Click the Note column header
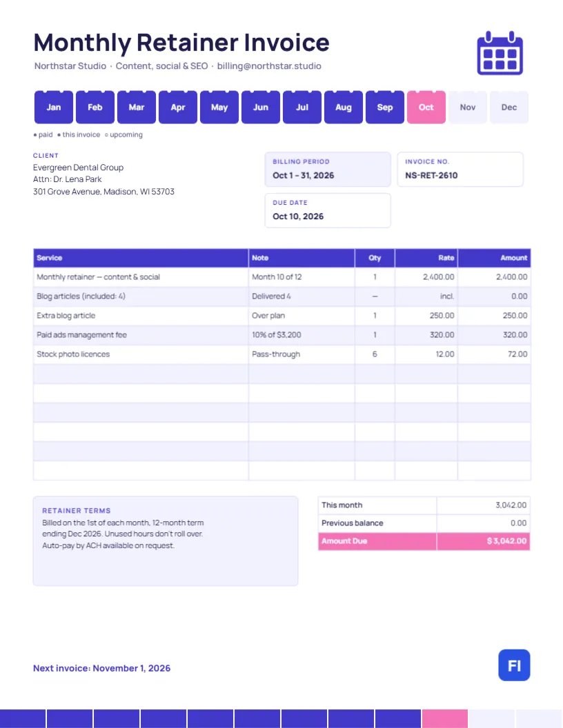 pos(302,258)
